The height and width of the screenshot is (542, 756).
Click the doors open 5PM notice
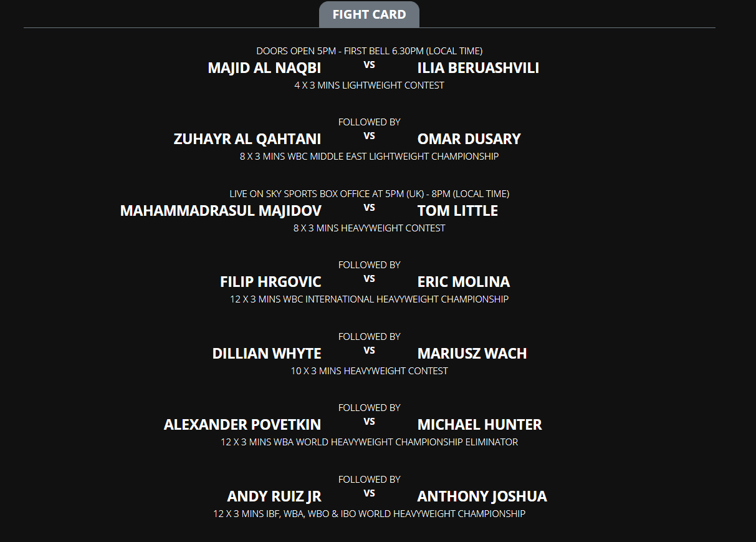369,51
